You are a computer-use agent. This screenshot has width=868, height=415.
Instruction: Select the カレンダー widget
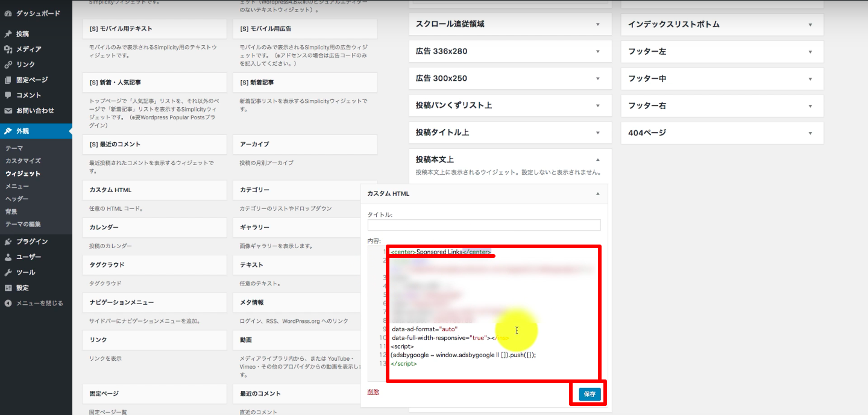click(154, 228)
